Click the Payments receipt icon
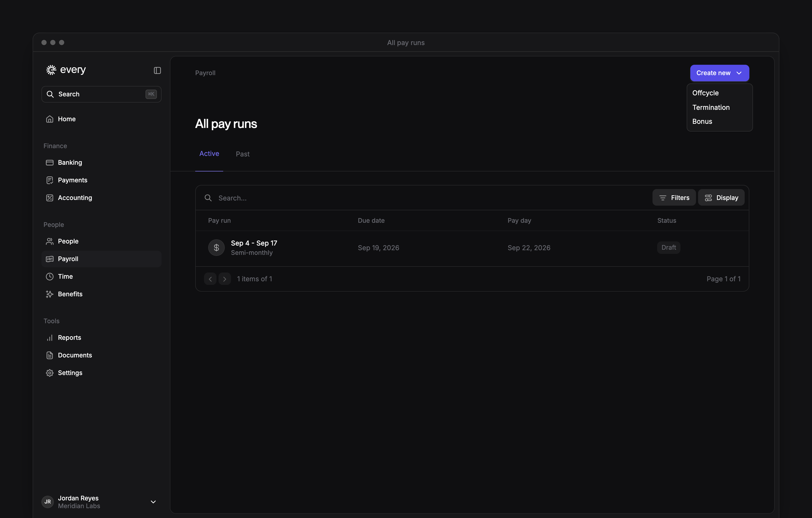 pos(49,180)
